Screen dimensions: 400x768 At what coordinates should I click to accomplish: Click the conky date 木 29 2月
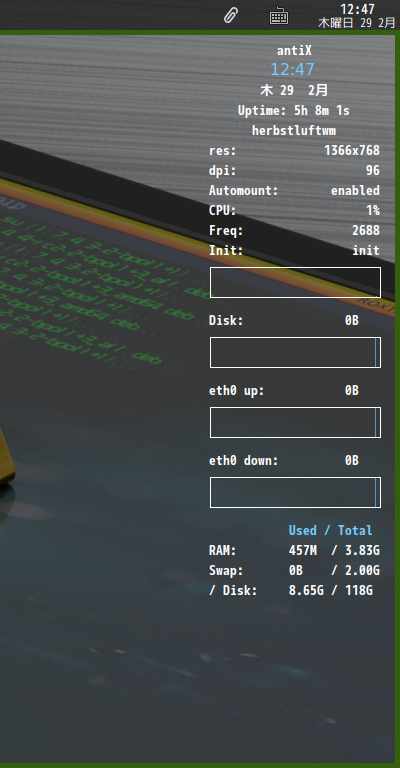coord(294,90)
